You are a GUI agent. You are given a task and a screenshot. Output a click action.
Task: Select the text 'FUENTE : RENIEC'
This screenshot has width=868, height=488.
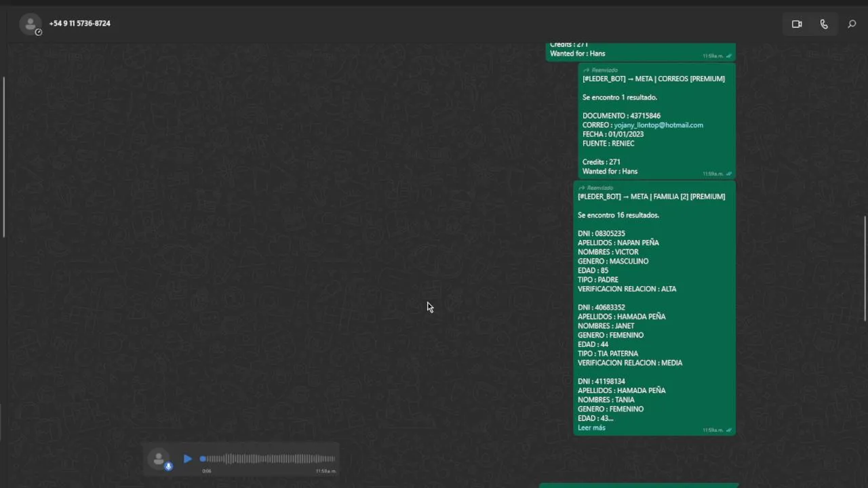(x=608, y=144)
